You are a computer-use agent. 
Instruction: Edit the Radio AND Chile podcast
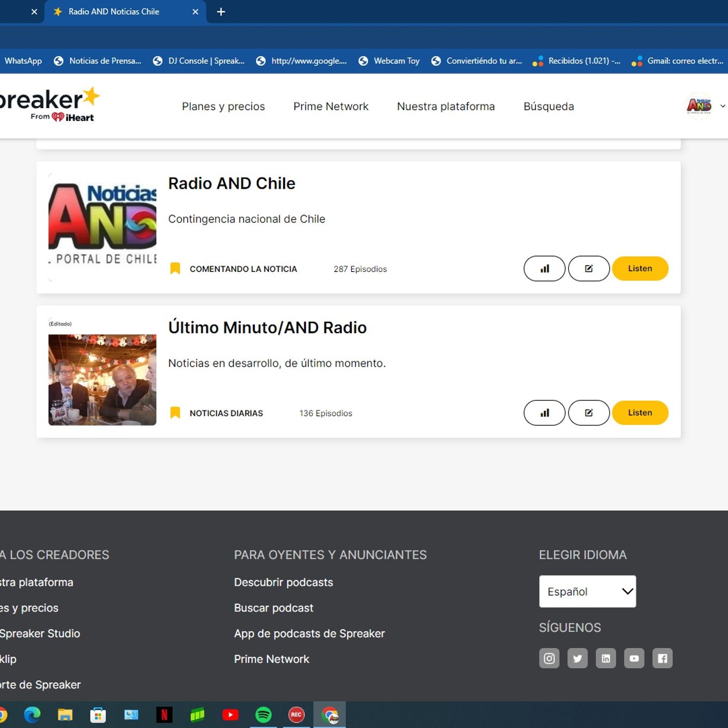pyautogui.click(x=589, y=268)
